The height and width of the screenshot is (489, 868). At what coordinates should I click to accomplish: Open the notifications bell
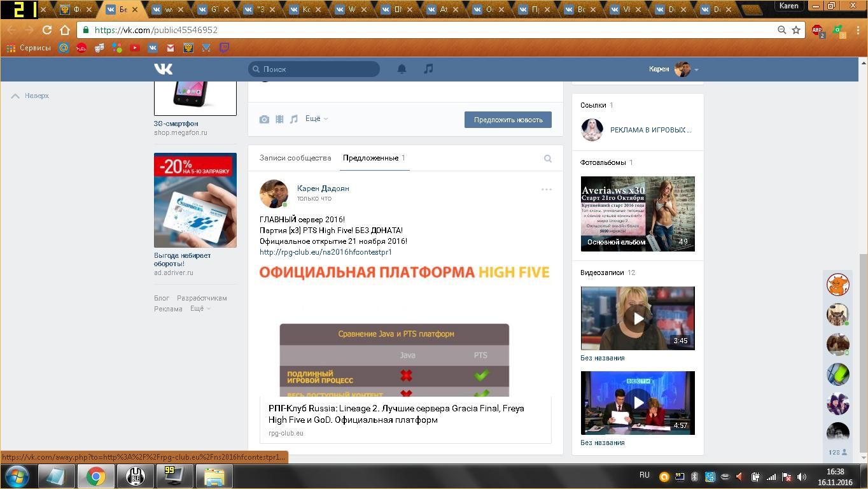402,69
